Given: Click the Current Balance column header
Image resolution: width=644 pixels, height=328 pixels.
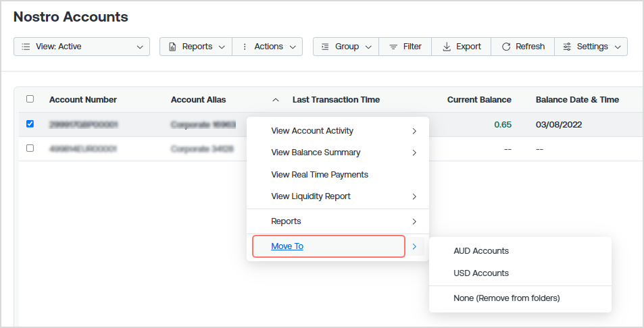Looking at the screenshot, I should 479,100.
